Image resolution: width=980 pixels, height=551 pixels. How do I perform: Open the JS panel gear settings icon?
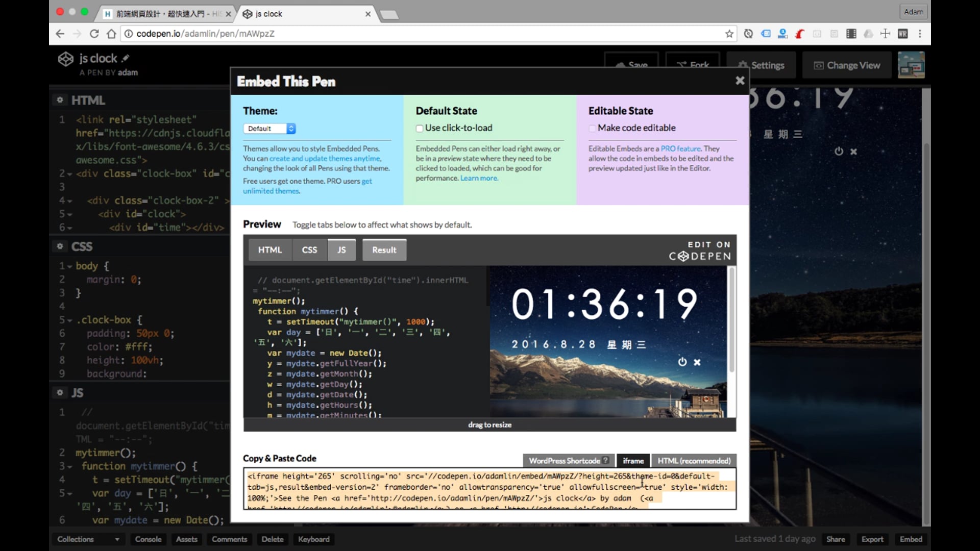pos(60,392)
